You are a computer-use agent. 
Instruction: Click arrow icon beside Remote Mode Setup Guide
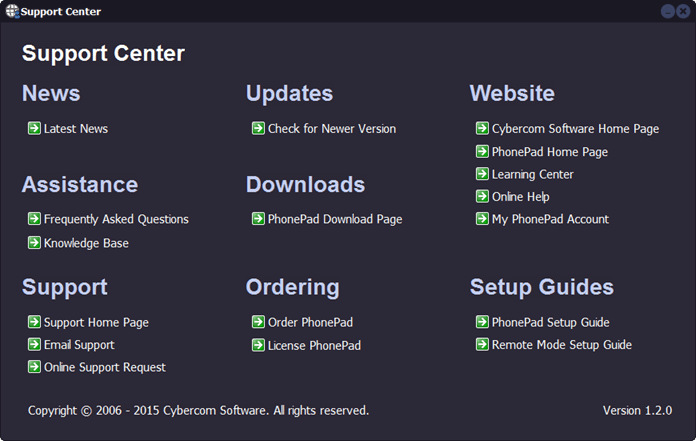click(x=482, y=344)
